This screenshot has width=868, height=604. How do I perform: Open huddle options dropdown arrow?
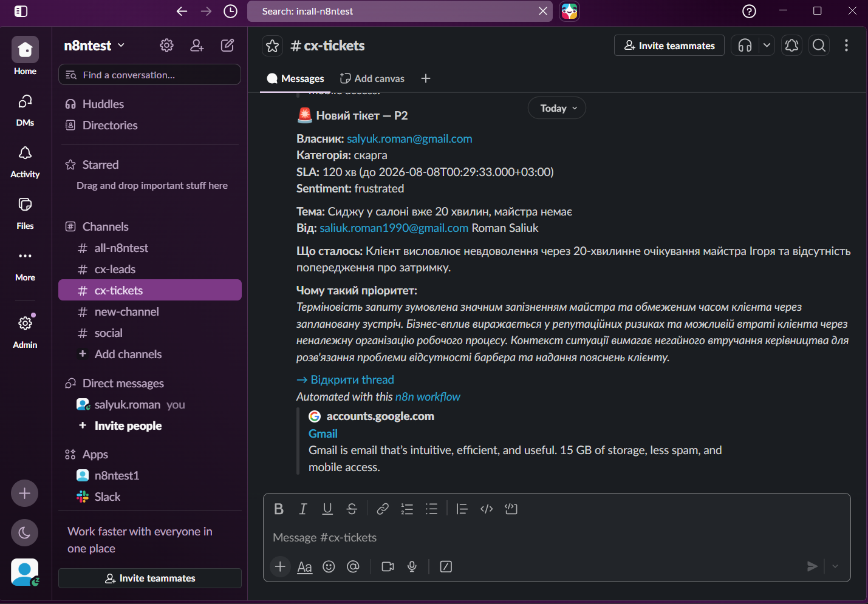(767, 46)
